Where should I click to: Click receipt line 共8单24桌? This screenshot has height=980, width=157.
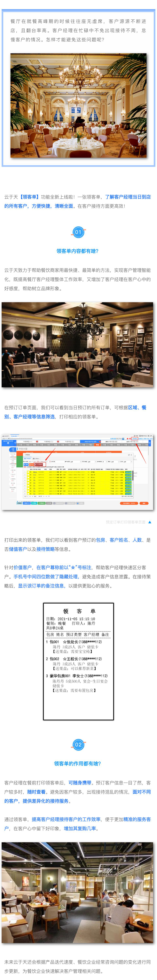click(x=55, y=628)
